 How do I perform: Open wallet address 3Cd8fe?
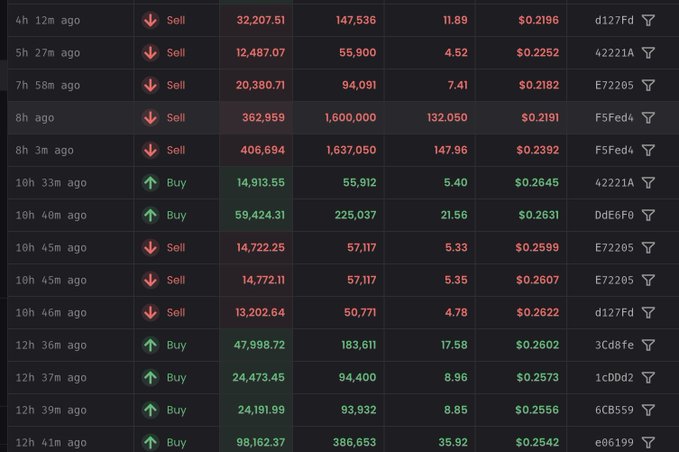[x=614, y=345]
